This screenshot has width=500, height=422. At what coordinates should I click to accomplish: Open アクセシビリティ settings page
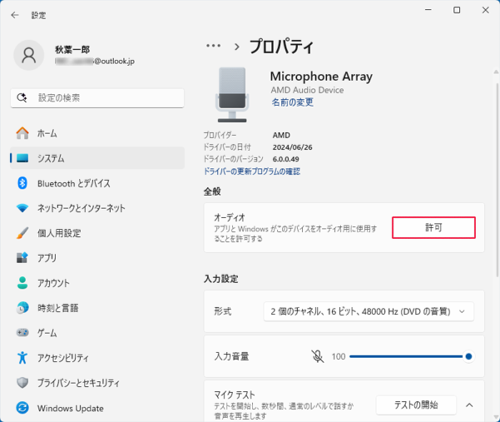pos(97,358)
